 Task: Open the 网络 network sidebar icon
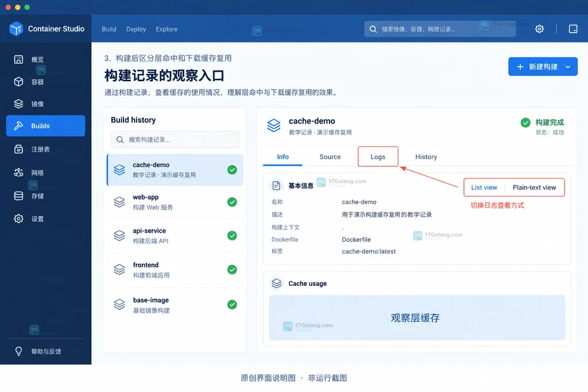(18, 172)
